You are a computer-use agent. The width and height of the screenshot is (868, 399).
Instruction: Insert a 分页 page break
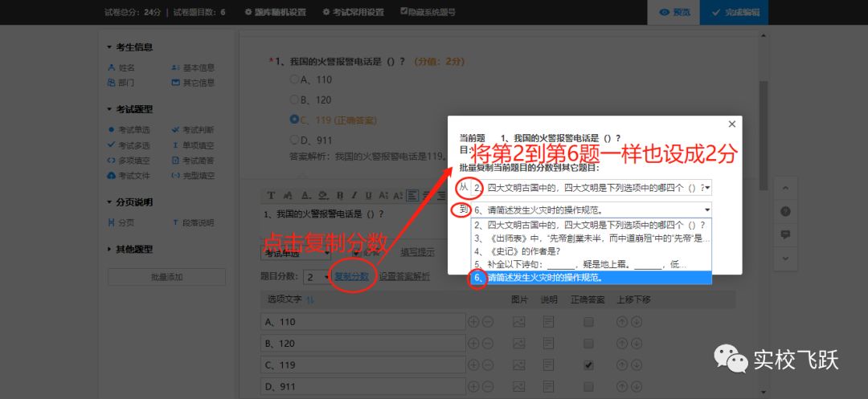pos(121,222)
